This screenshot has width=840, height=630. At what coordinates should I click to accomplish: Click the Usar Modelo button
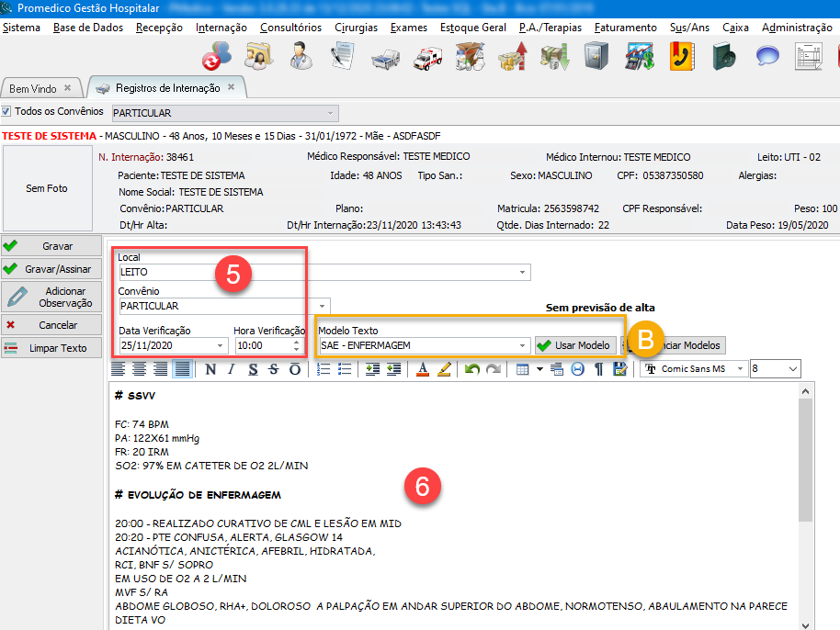pos(574,346)
